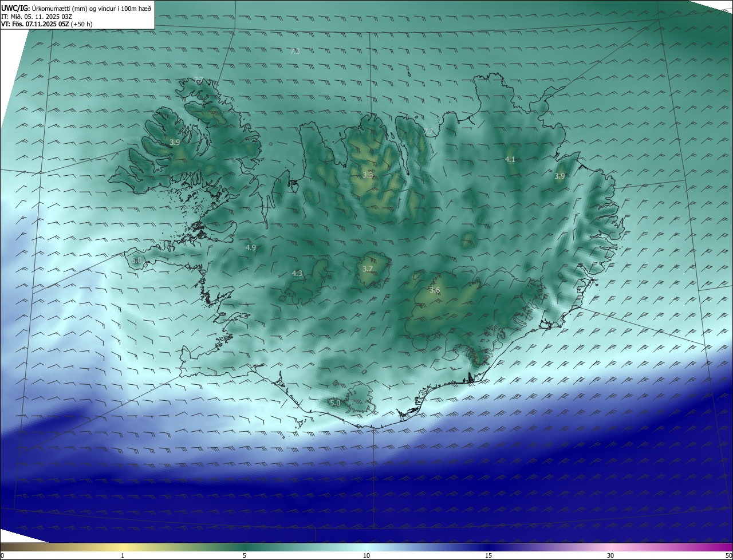
Task: Click the 3.7 value on Hofsjökull glacier
Action: click(368, 269)
